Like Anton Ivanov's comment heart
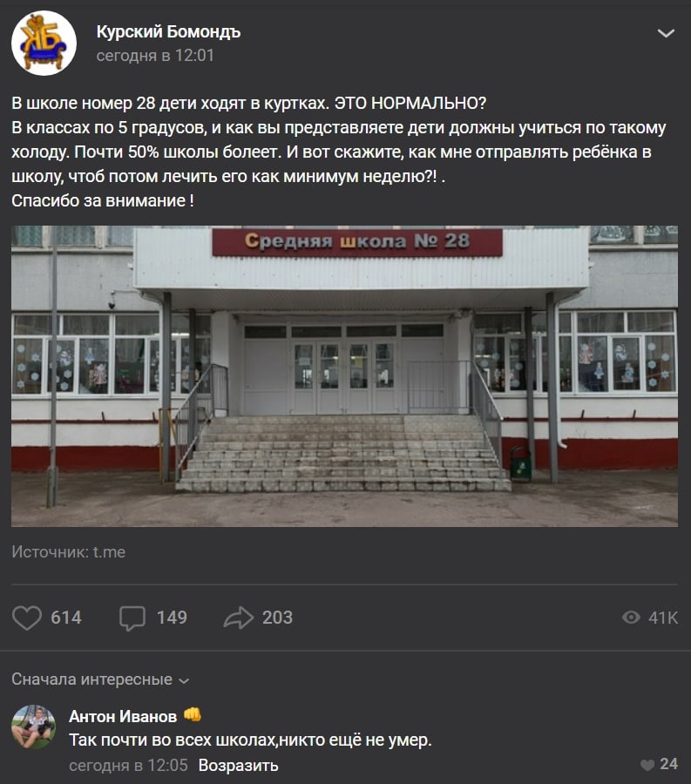Image resolution: width=691 pixels, height=784 pixels. click(647, 765)
